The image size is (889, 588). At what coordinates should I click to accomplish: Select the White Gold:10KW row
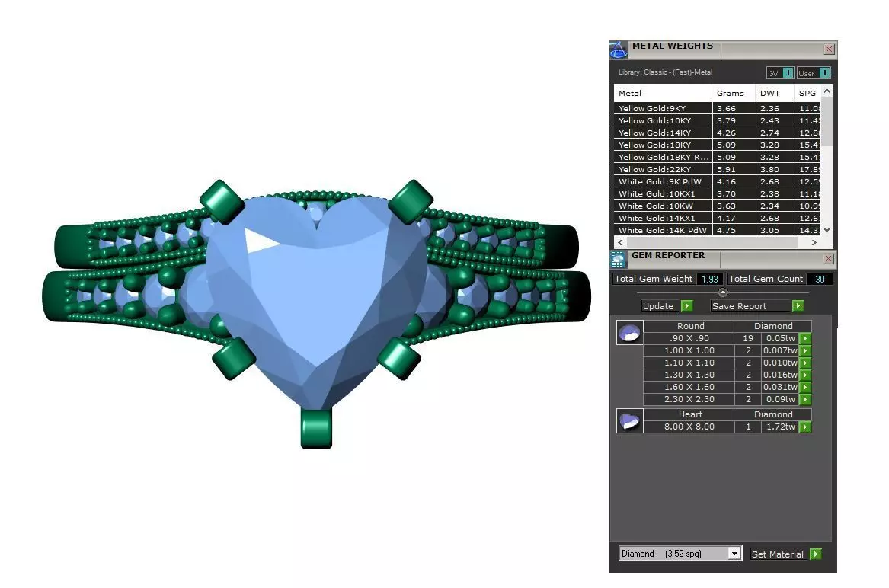click(717, 206)
